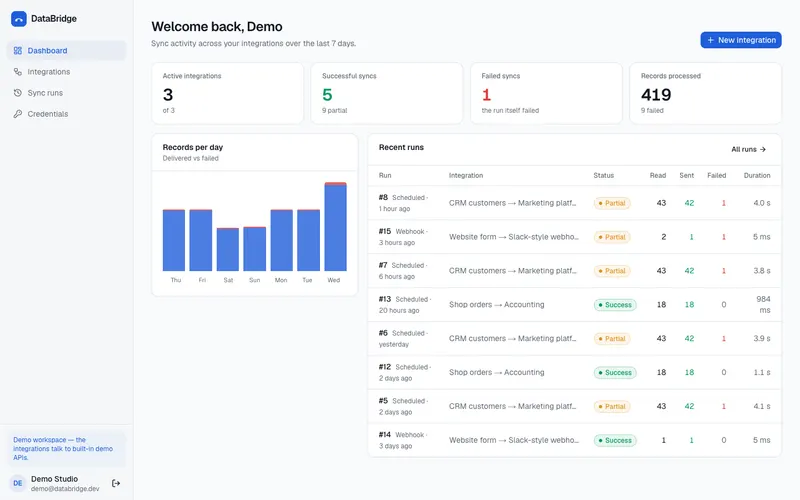Click "yesterday" timestamp on run #6
This screenshot has height=500, width=800.
click(x=393, y=344)
